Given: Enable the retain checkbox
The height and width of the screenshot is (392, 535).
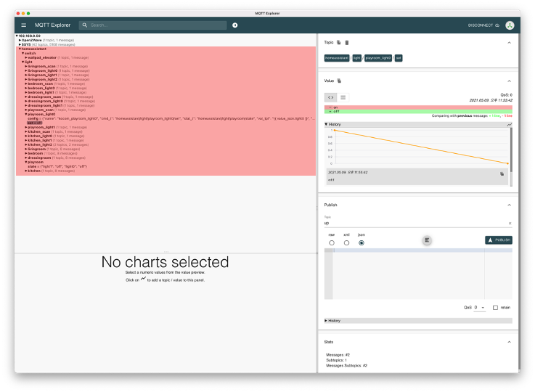Looking at the screenshot, I should (x=495, y=308).
